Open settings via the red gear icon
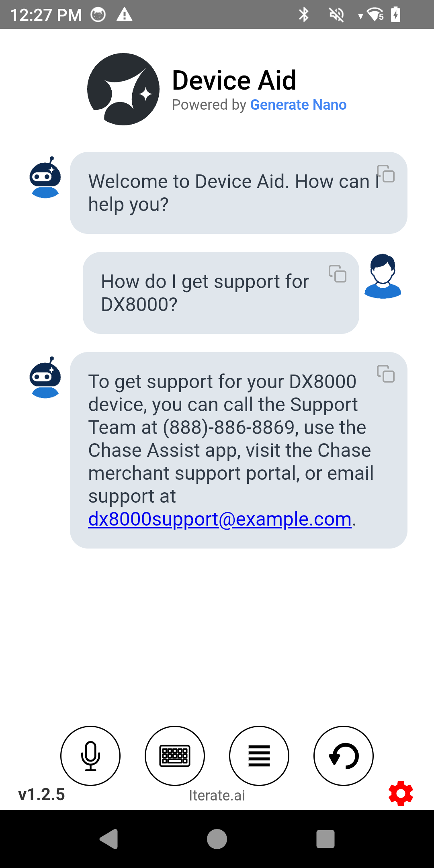 pyautogui.click(x=401, y=793)
